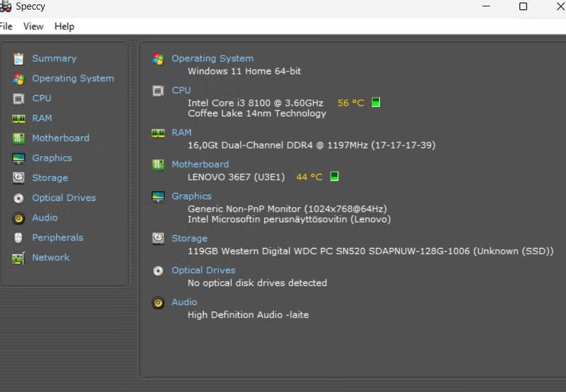Open Audio section from sidebar
Screen dimensions: 566x392
(x=45, y=217)
